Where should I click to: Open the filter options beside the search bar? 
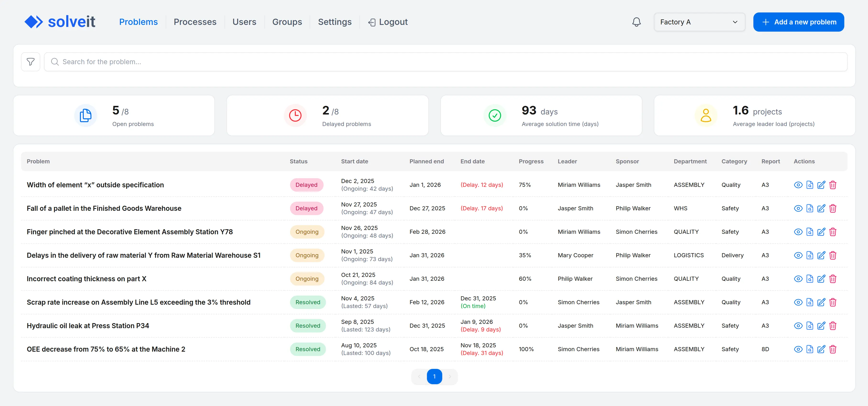coord(30,62)
